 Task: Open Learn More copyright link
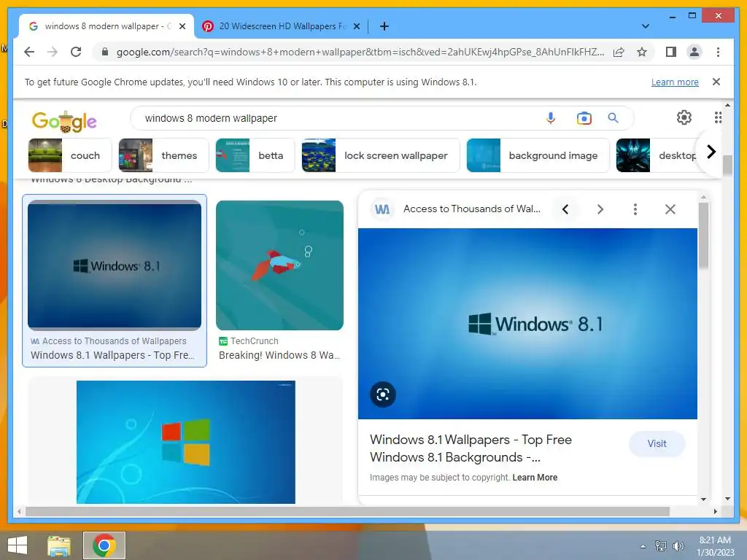(535, 478)
